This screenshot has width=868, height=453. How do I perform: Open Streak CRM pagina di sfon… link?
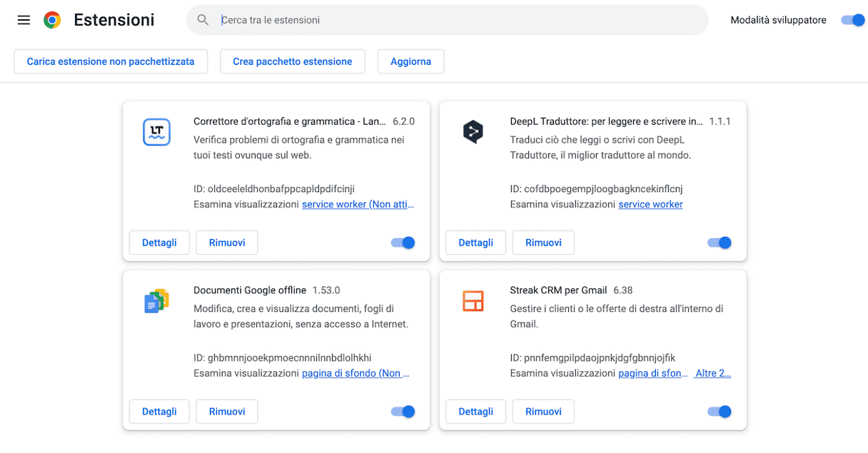click(653, 373)
